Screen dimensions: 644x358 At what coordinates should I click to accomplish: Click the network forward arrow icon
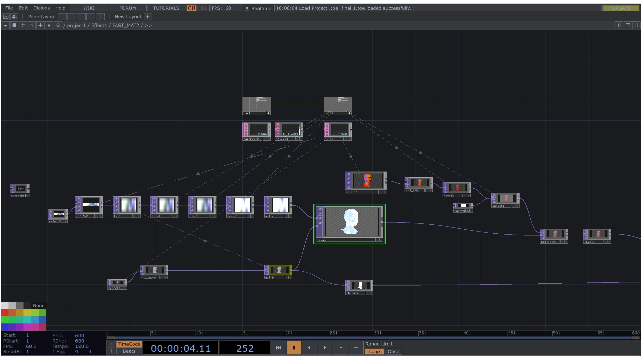[32, 25]
